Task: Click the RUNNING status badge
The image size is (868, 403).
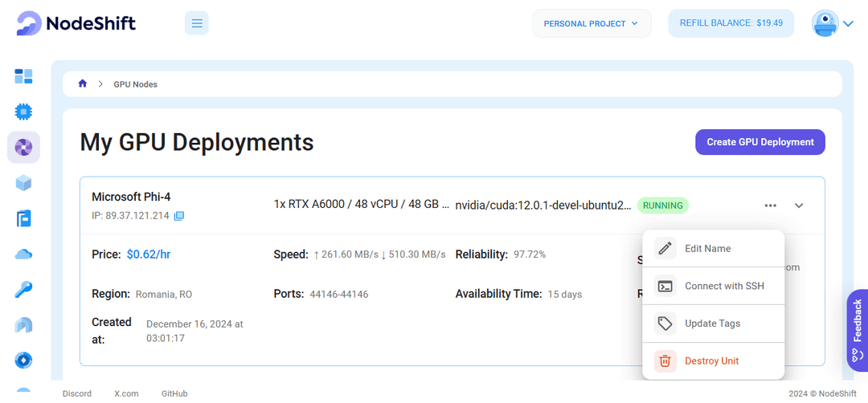Action: (662, 206)
